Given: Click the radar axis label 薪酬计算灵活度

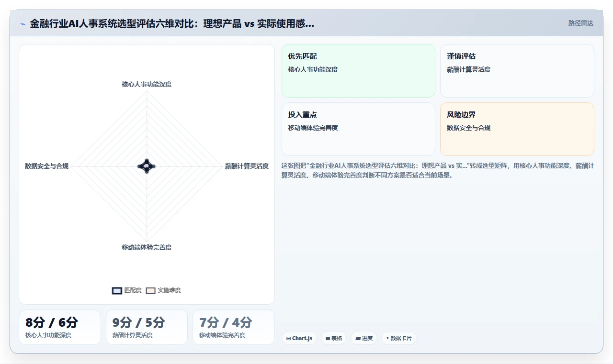Looking at the screenshot, I should pyautogui.click(x=247, y=166).
